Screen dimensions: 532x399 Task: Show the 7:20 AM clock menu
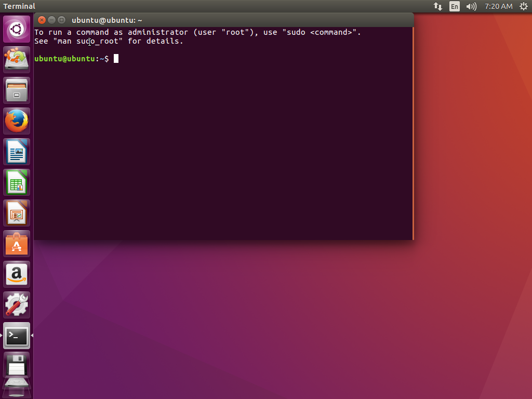(x=498, y=6)
